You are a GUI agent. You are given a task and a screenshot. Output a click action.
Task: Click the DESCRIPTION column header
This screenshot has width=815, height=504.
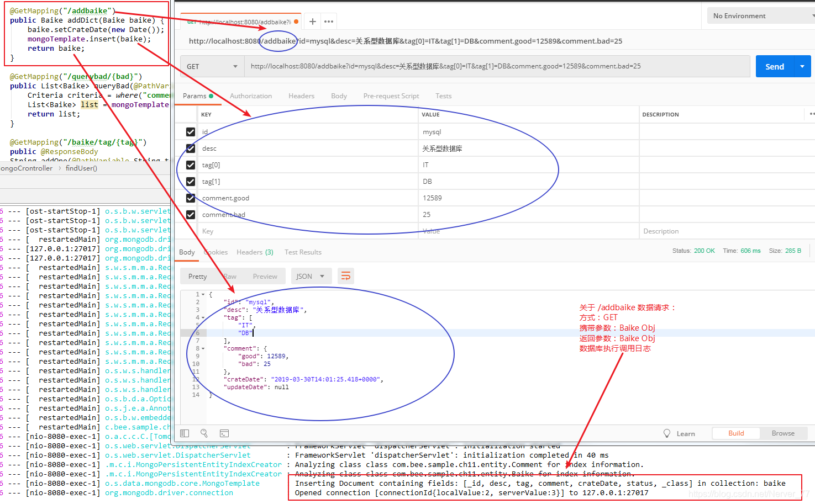tap(660, 115)
